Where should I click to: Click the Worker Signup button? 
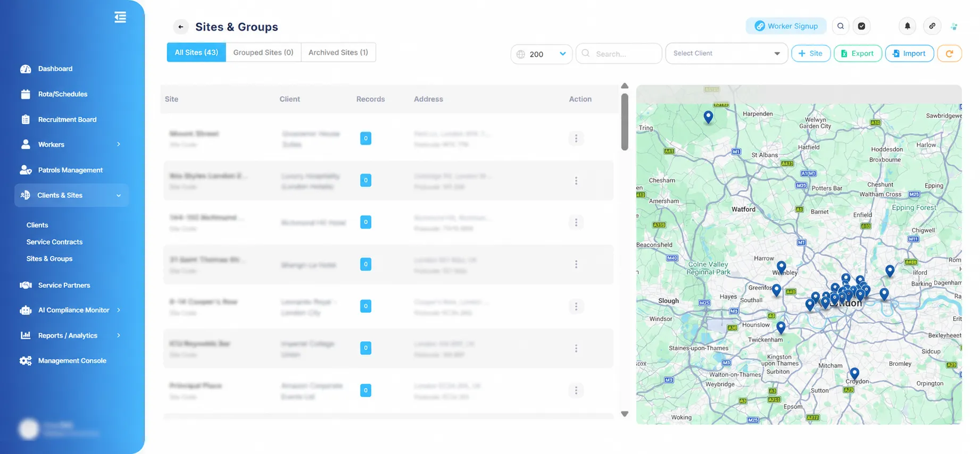click(786, 26)
